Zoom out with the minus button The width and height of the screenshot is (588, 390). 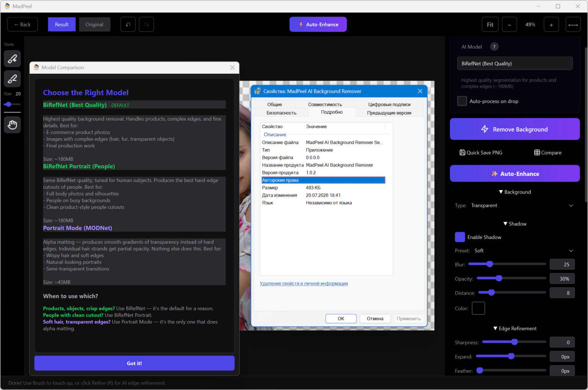(x=509, y=24)
